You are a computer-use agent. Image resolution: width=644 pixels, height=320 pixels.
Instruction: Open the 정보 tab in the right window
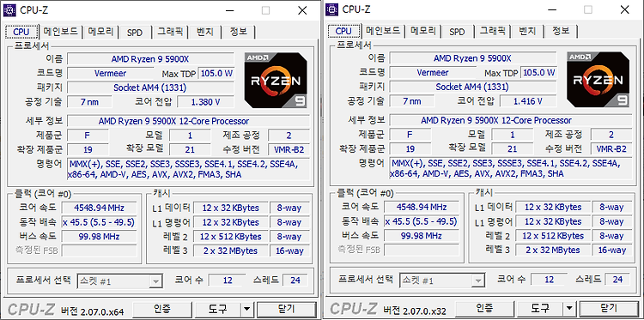click(x=560, y=31)
